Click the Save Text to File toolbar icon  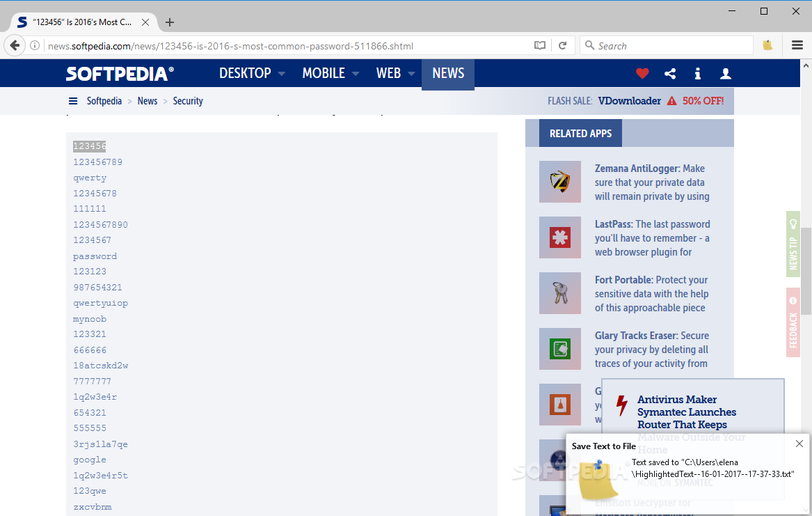pyautogui.click(x=768, y=45)
